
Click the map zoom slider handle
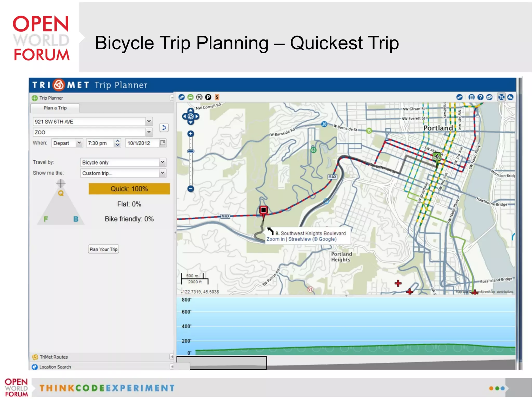coord(191,151)
